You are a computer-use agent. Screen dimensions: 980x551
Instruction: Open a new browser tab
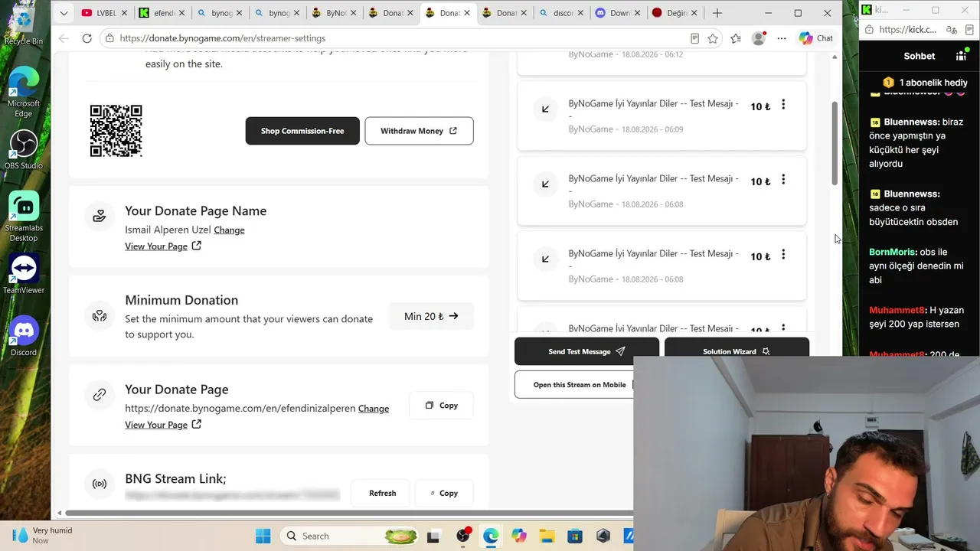[717, 13]
